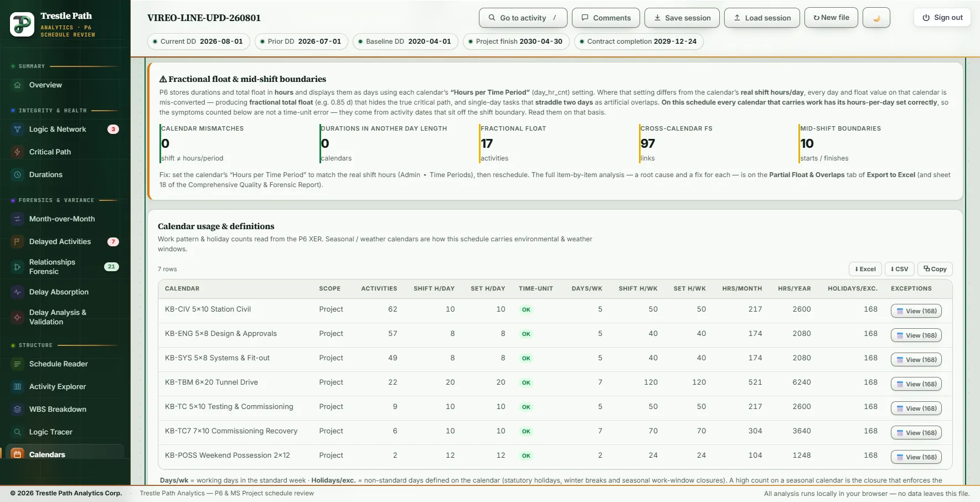
Task: Select the Activity Explorer columns icon
Action: [x=17, y=387]
